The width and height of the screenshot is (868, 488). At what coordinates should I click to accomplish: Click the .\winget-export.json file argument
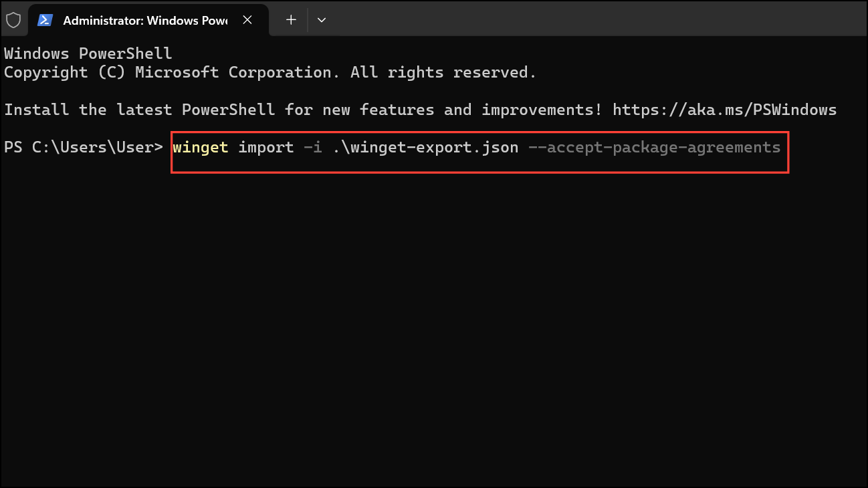click(425, 147)
